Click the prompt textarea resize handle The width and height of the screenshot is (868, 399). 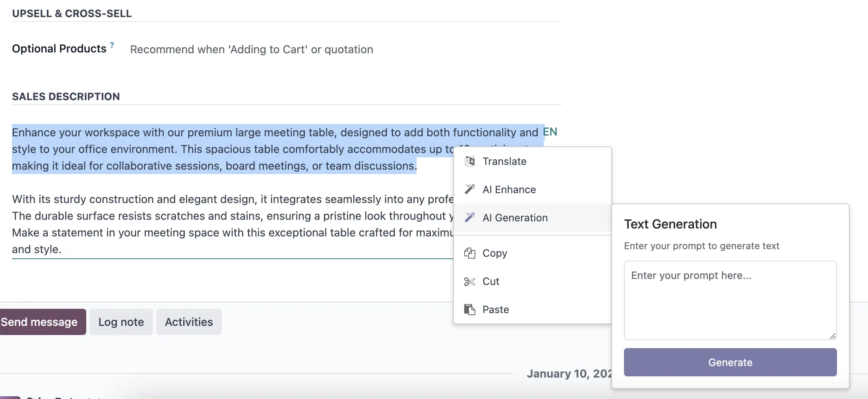pyautogui.click(x=833, y=336)
